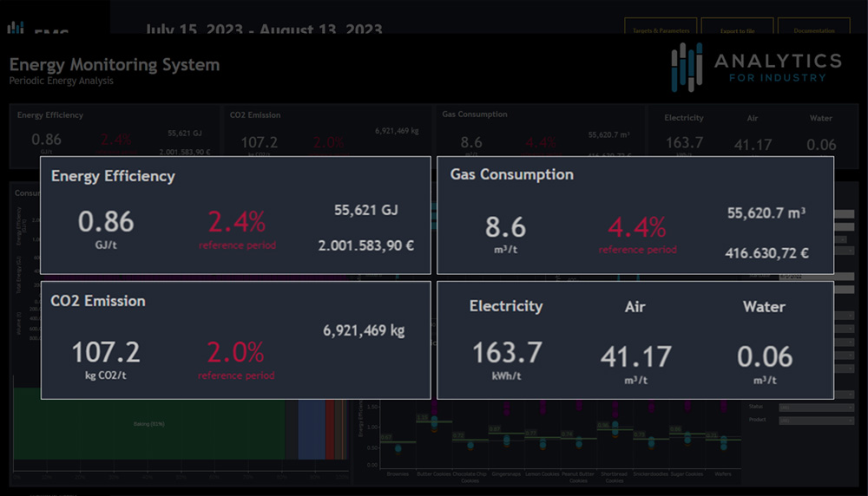The image size is (868, 496).
Task: Select the Wafers data point in chart
Action: click(722, 442)
